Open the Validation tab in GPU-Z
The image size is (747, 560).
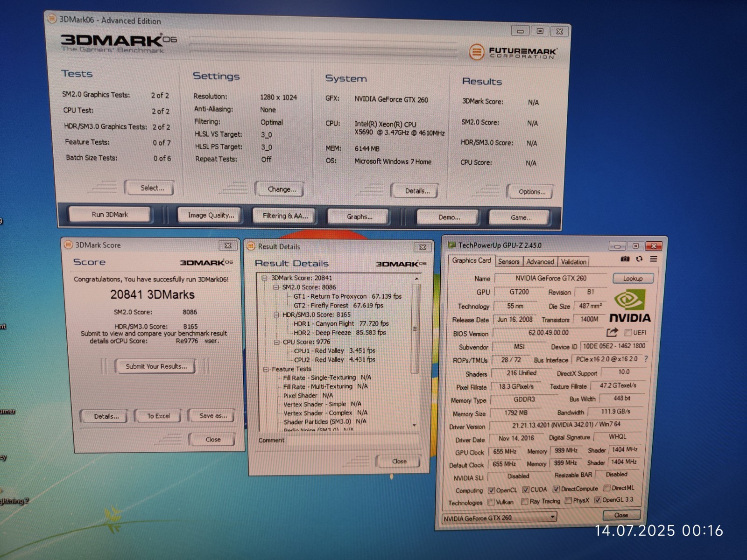point(573,262)
